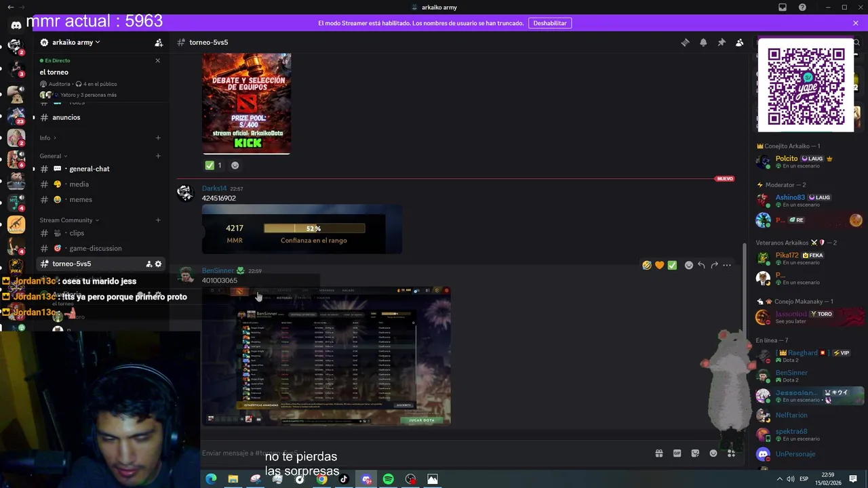React with green checkmark quick reaction
This screenshot has width=868, height=488.
tap(672, 265)
